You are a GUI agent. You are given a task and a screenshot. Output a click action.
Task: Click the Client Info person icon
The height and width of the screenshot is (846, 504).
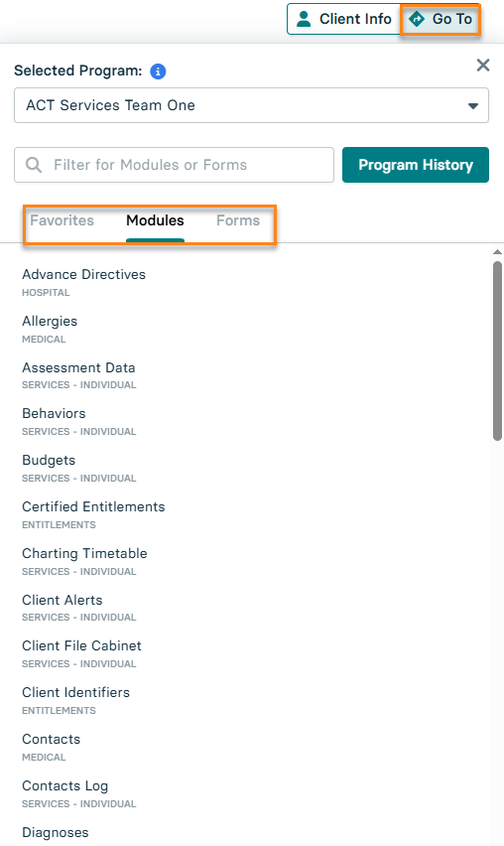(x=304, y=19)
